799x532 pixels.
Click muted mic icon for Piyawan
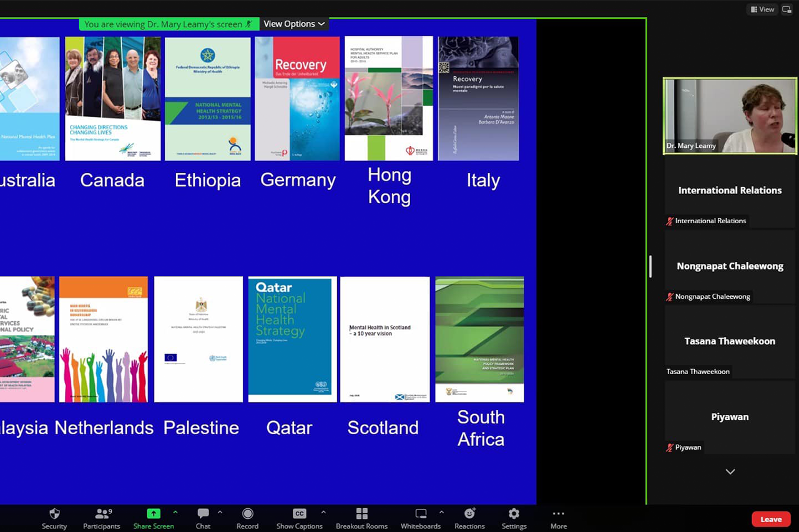pyautogui.click(x=670, y=447)
